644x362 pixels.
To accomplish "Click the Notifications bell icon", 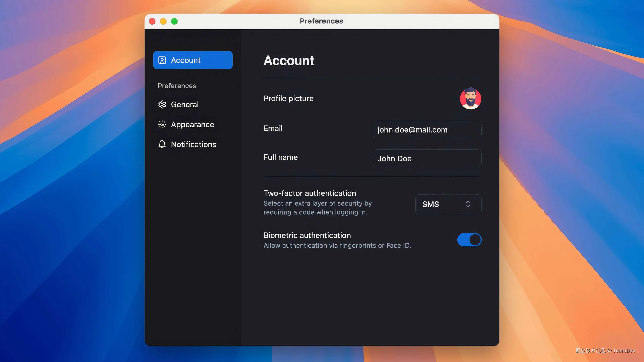I will point(162,144).
